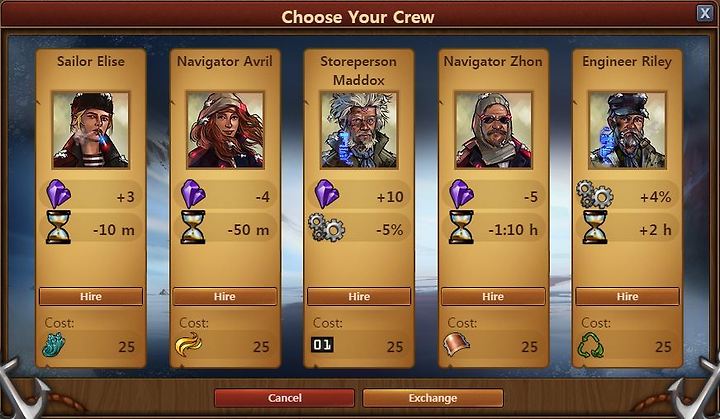The image size is (720, 419).
Task: Hire Engineer Riley
Action: pos(627,296)
